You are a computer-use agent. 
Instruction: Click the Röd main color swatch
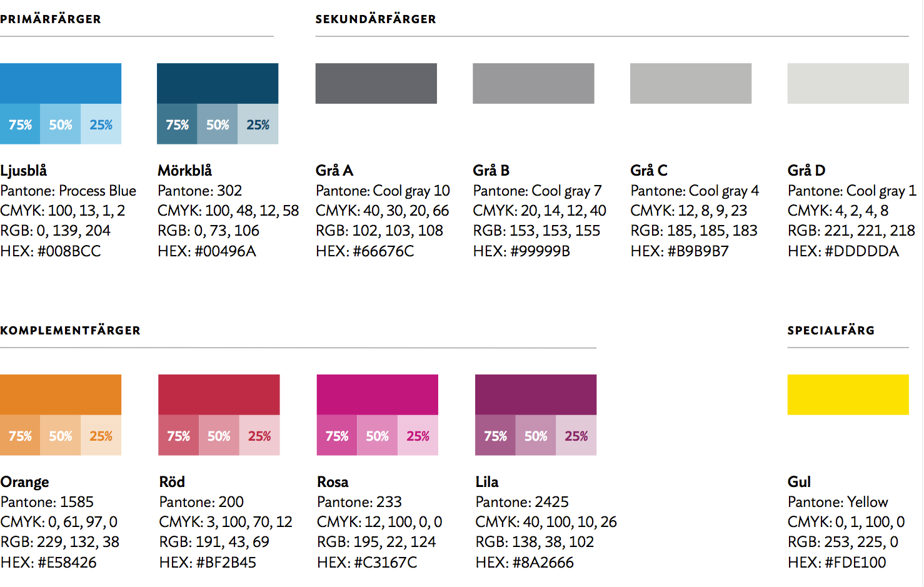[219, 394]
